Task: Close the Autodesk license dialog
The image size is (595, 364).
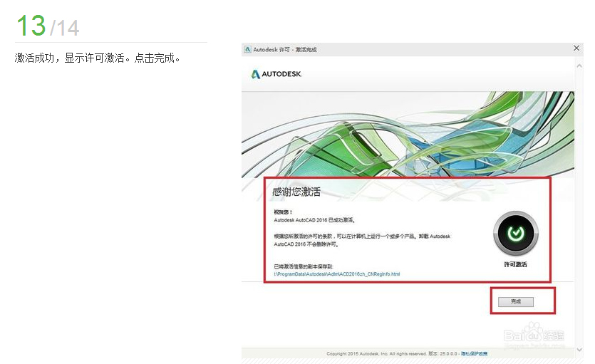Action: [x=576, y=48]
